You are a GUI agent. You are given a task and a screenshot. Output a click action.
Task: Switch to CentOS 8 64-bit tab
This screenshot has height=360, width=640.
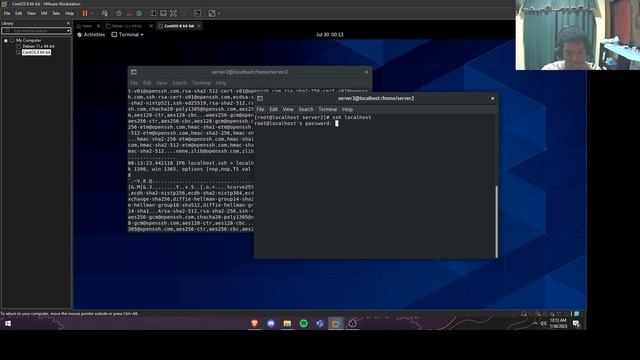179,26
